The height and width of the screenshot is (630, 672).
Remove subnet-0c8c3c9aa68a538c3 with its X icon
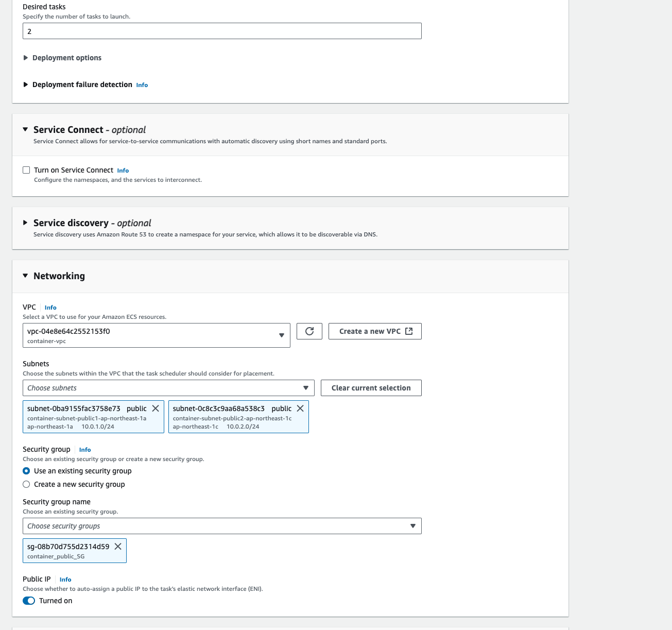pos(300,408)
